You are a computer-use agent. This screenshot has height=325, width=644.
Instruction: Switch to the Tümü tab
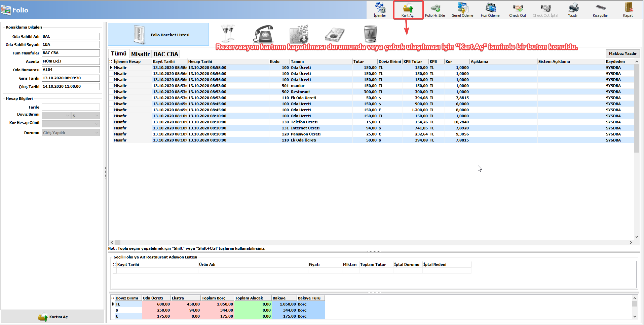click(x=119, y=54)
